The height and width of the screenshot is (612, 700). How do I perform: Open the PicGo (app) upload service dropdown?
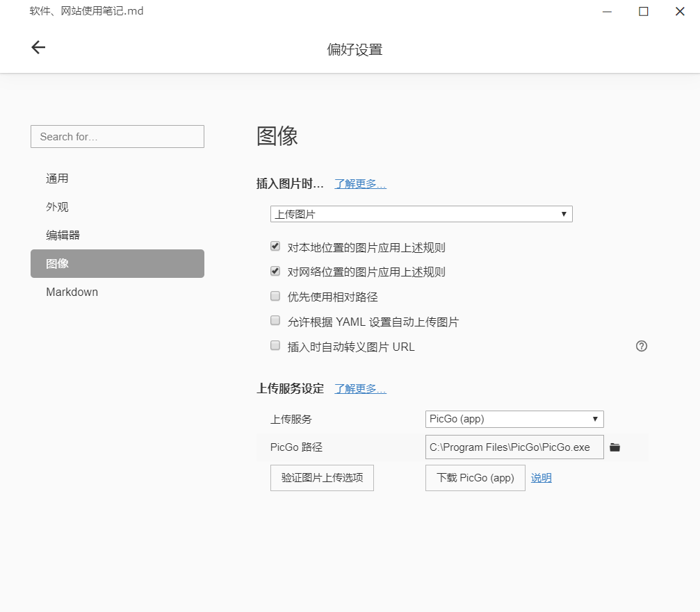point(514,419)
